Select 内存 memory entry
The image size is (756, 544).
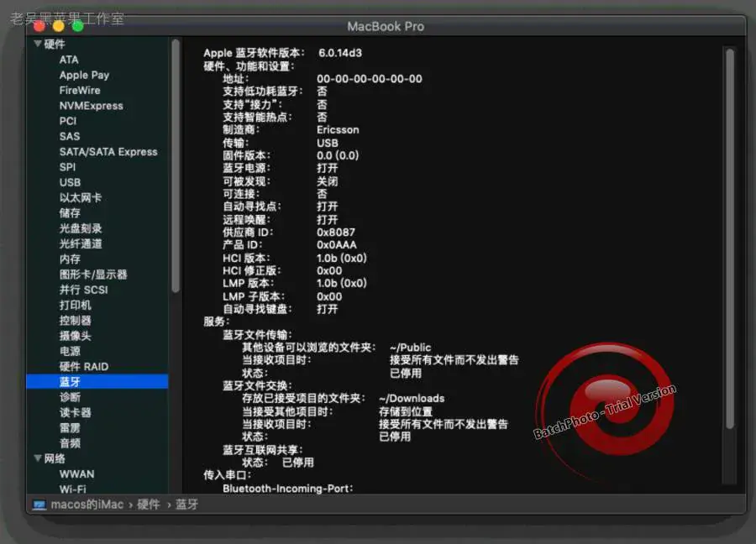click(70, 259)
